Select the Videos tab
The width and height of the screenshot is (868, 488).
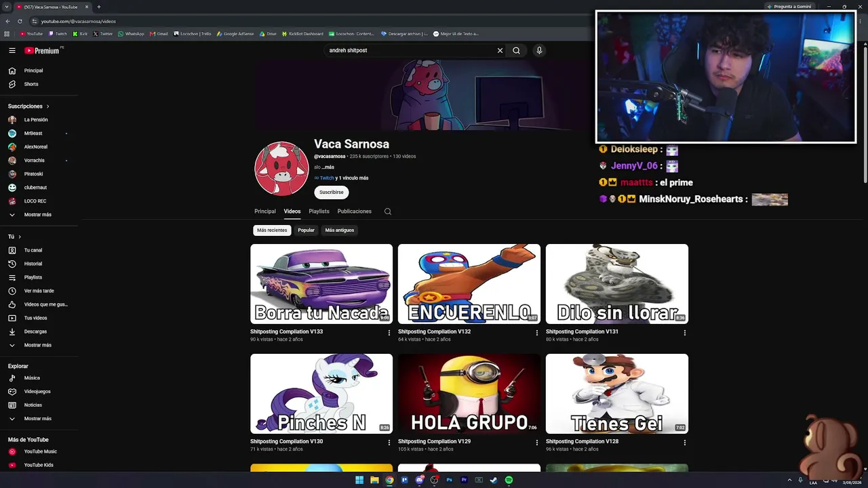point(292,211)
